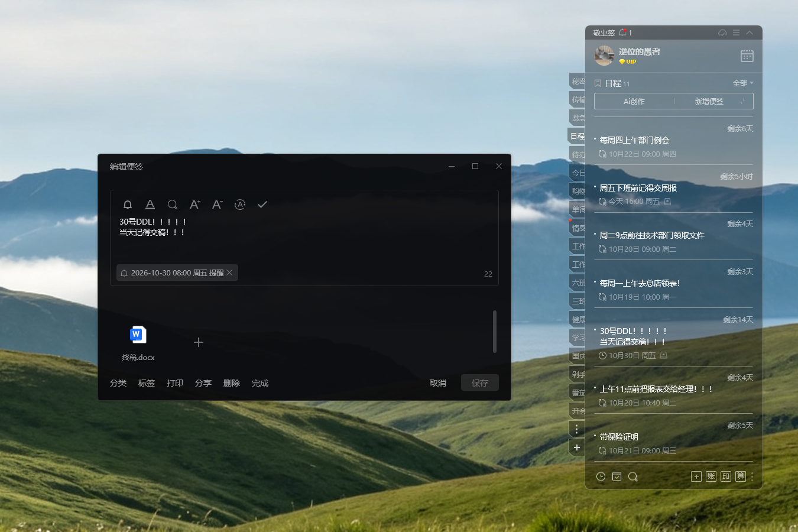Click the cloud sync icon in title bar
Image resolution: width=798 pixels, height=532 pixels.
[722, 33]
